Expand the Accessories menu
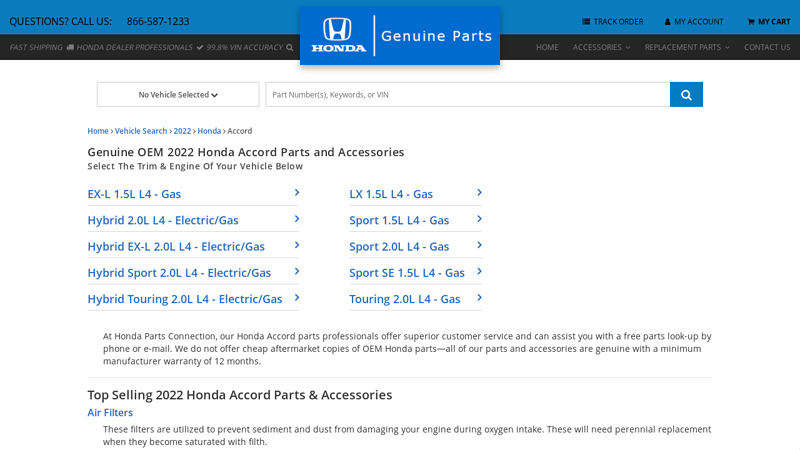The width and height of the screenshot is (800, 450). 601,47
